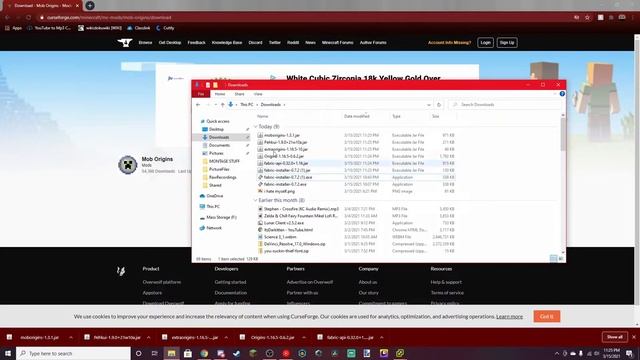Screen dimensions: 640x360
Task: Select Mass Storage drive in navigation pane
Action: tap(221, 218)
